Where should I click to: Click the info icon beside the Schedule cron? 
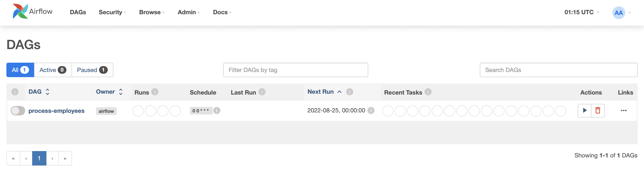[217, 110]
